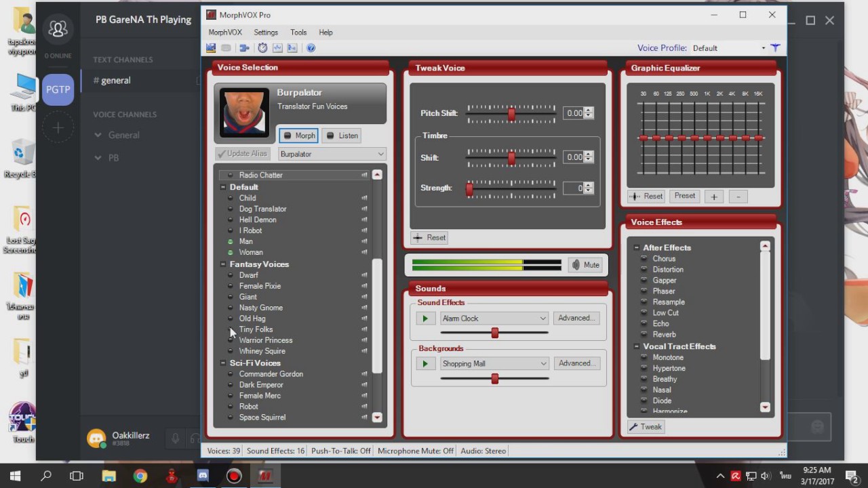Screen dimensions: 868x488
Task: Click the signal bars icon beside Robot
Action: [364, 407]
